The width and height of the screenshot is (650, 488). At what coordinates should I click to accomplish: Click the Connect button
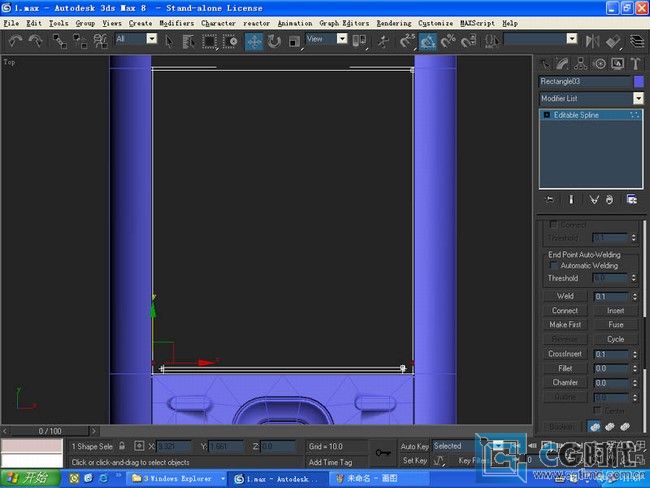coord(565,310)
